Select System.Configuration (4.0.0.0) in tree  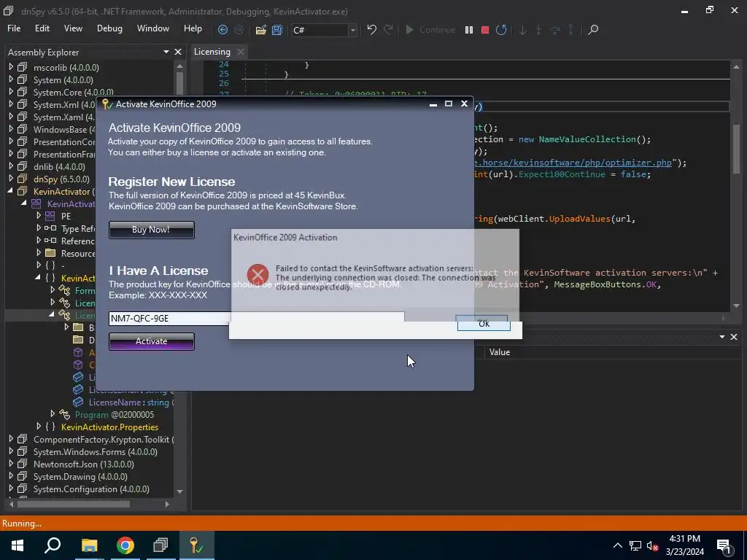(91, 489)
